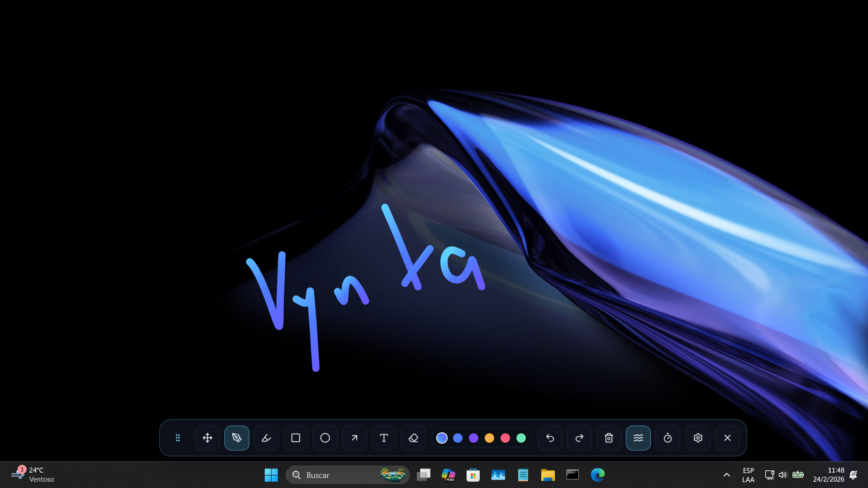Pick the orange color swatch
Image resolution: width=868 pixels, height=488 pixels.
(x=489, y=438)
